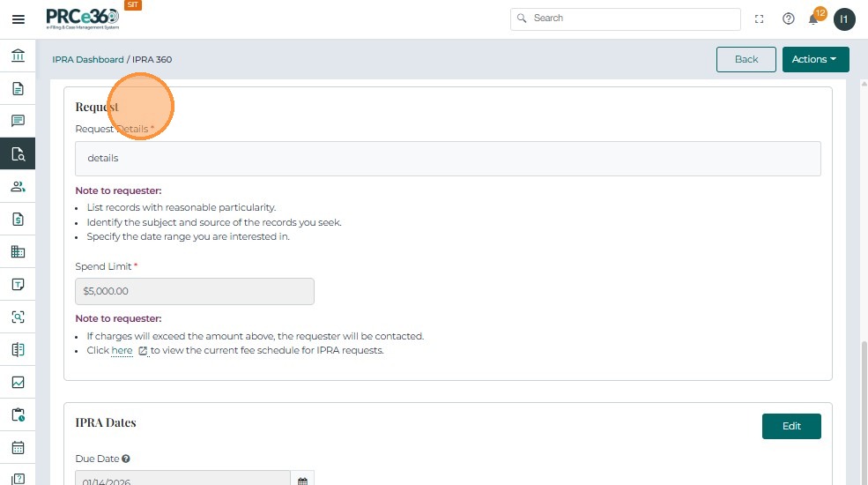Click the Back button
This screenshot has height=485, width=868.
coord(746,59)
